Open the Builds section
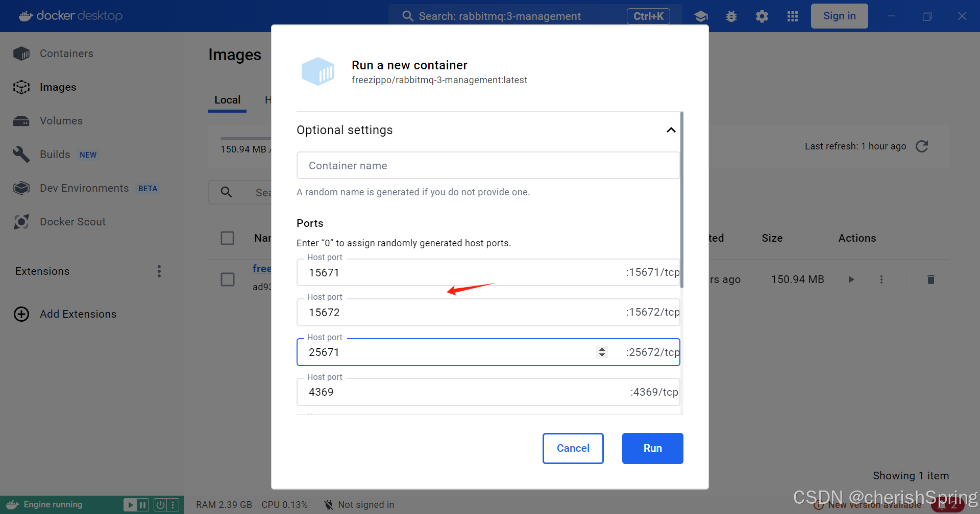This screenshot has height=514, width=980. (x=55, y=155)
